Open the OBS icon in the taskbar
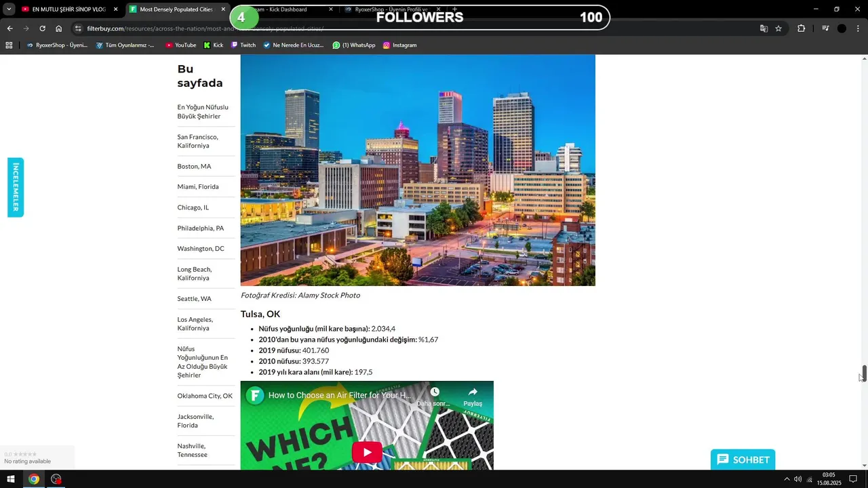868x488 pixels. (x=56, y=479)
